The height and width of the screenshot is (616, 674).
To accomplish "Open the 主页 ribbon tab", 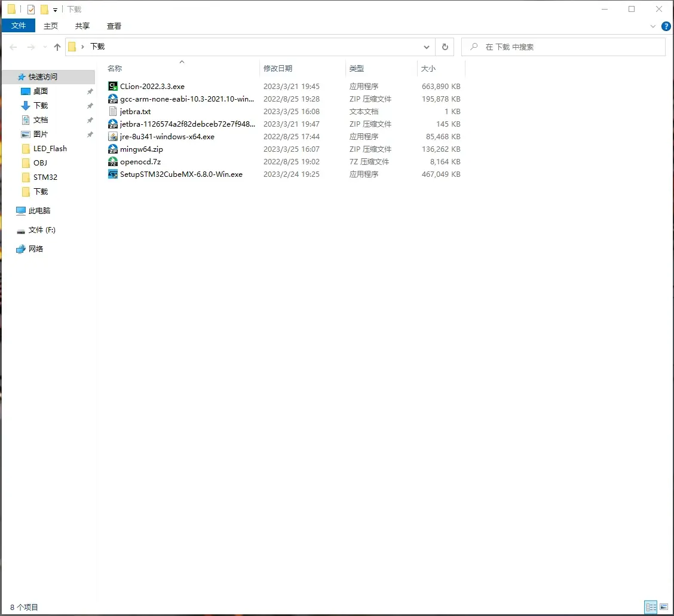I will click(x=51, y=26).
